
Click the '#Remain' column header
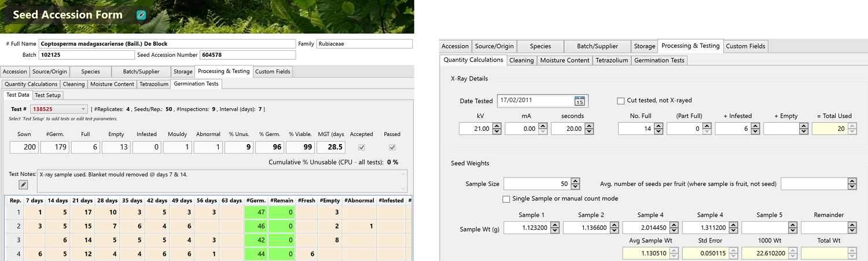coord(281,201)
